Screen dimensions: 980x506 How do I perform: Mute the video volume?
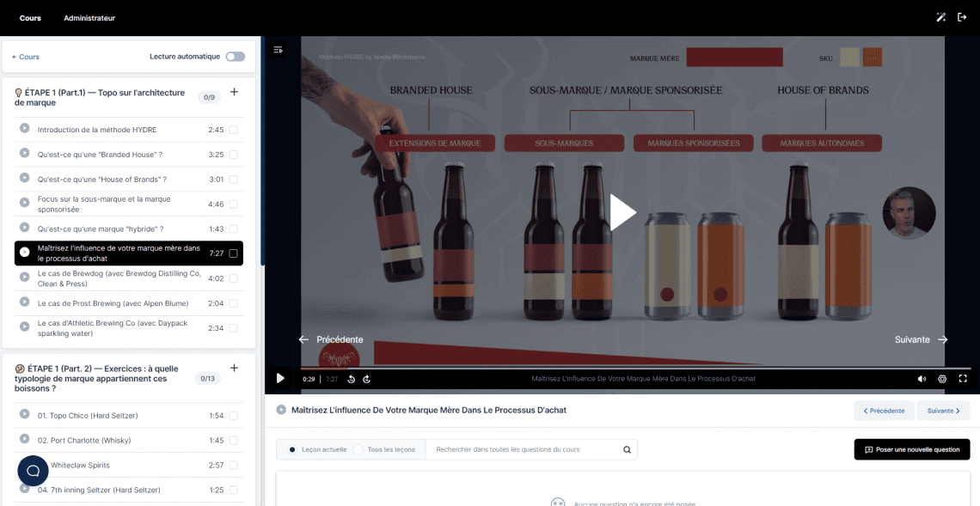922,379
